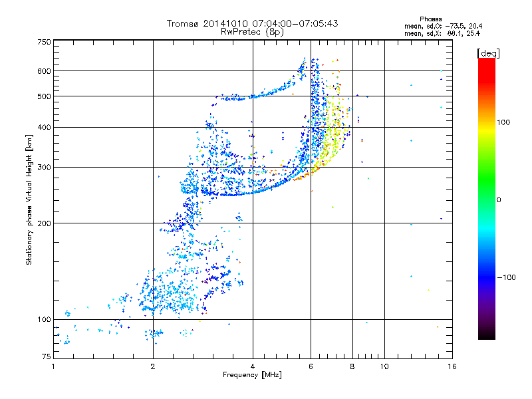Click the x-axis '1' tick label

click(x=53, y=366)
